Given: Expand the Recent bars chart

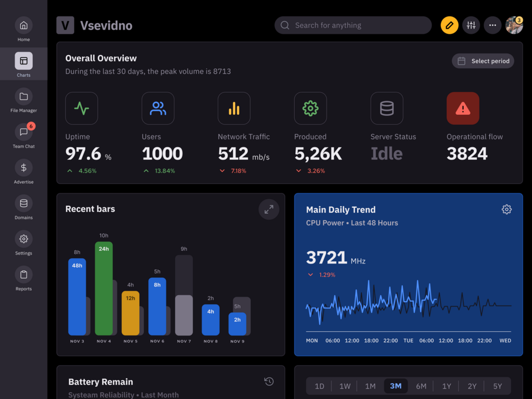Looking at the screenshot, I should 269,210.
